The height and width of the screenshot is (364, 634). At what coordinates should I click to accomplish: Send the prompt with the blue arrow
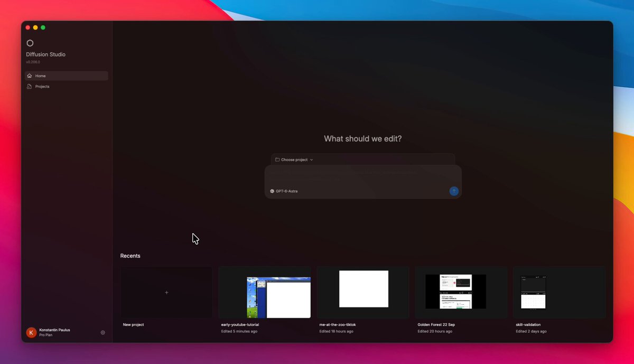tap(454, 191)
